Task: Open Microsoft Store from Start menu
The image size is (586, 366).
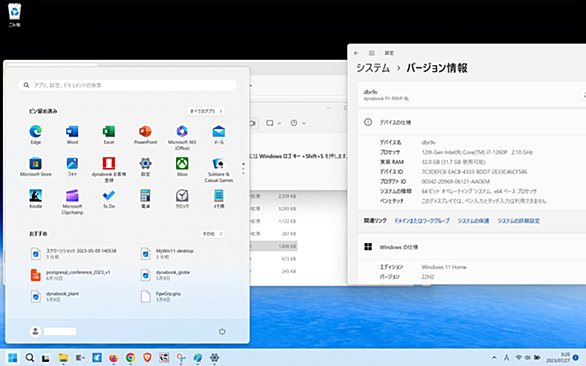Action: pyautogui.click(x=36, y=167)
